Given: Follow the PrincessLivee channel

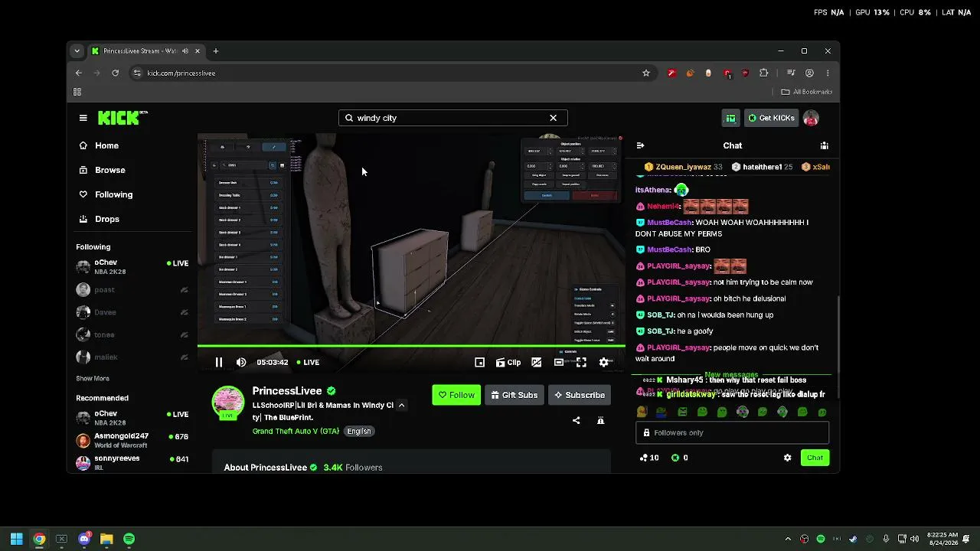Looking at the screenshot, I should click(x=456, y=395).
